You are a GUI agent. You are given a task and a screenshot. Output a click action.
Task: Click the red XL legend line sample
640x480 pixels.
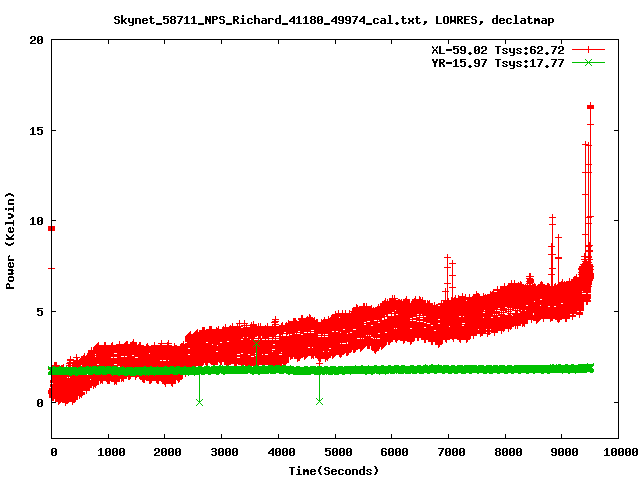click(588, 50)
